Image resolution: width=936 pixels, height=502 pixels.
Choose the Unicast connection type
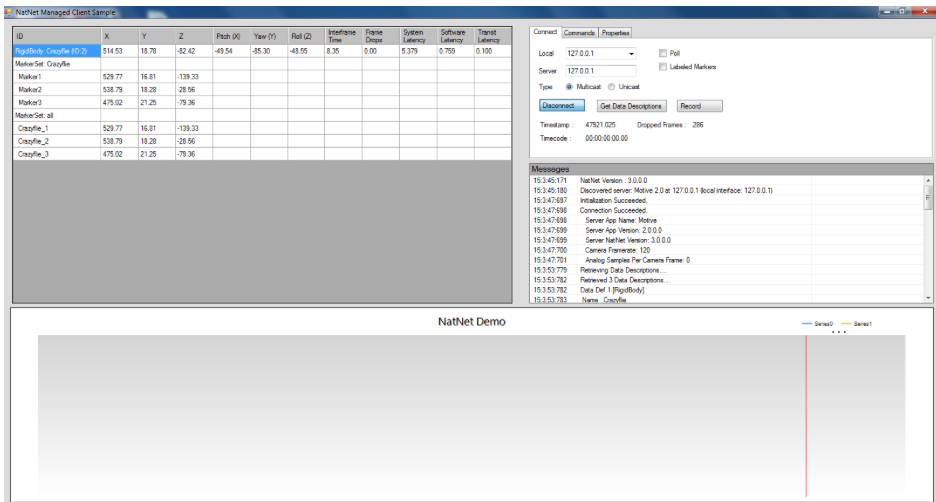coord(612,87)
